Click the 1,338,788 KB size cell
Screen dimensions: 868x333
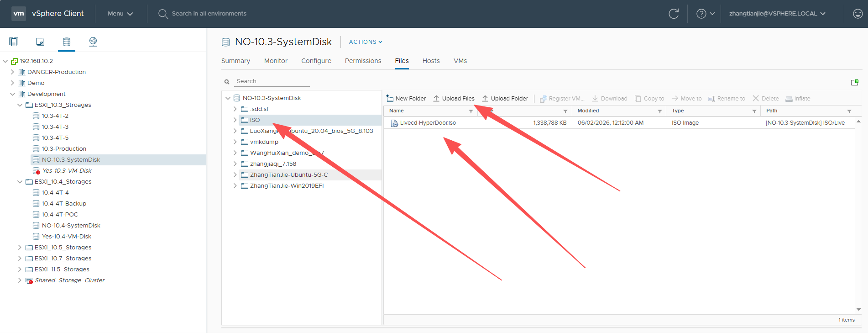(550, 123)
